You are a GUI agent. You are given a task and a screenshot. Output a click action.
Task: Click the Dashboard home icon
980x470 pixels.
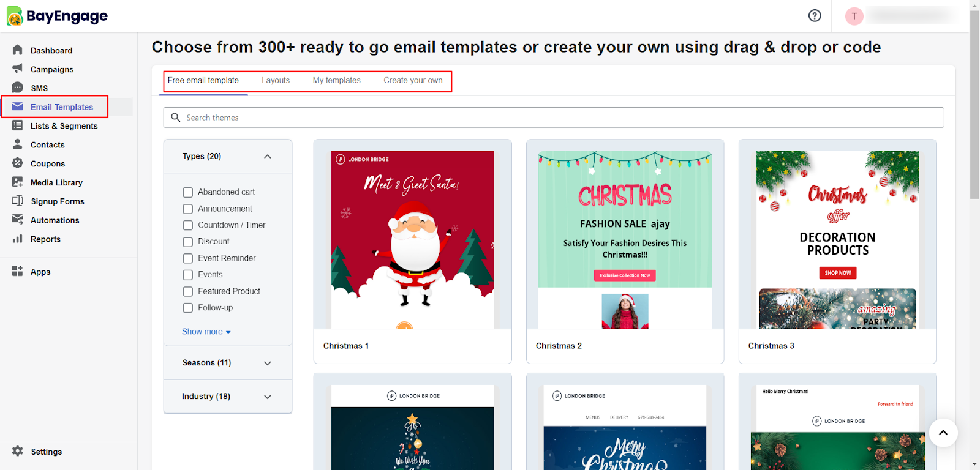(x=17, y=50)
